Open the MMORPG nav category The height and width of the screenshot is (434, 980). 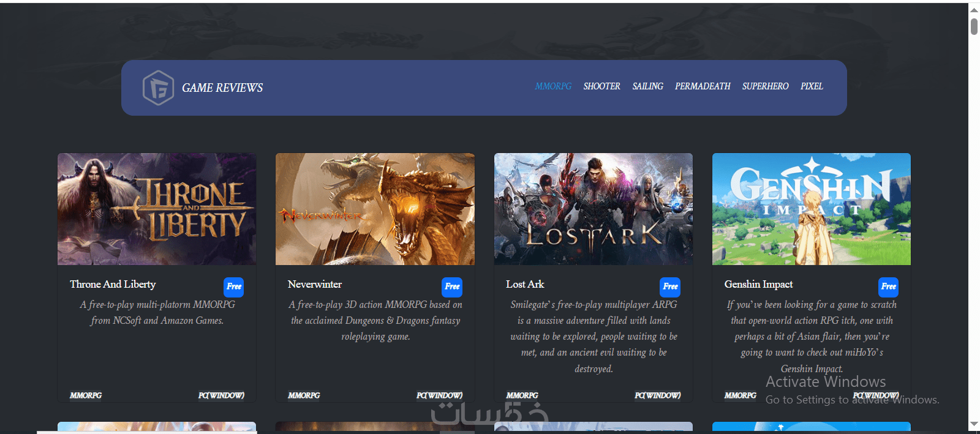(x=553, y=86)
